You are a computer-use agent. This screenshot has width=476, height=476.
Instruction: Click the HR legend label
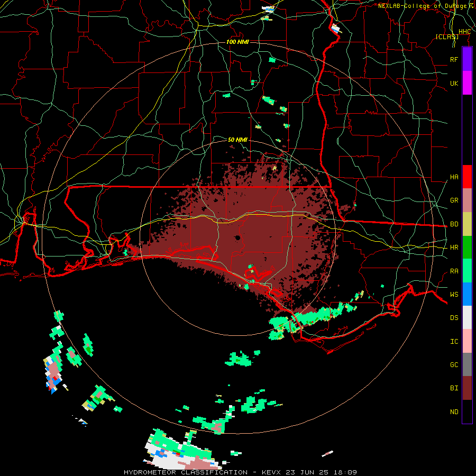pyautogui.click(x=454, y=248)
